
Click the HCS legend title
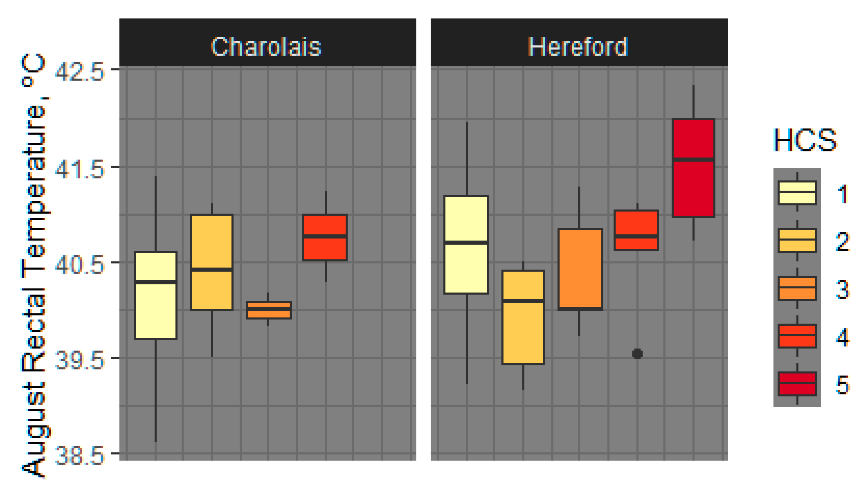[805, 140]
